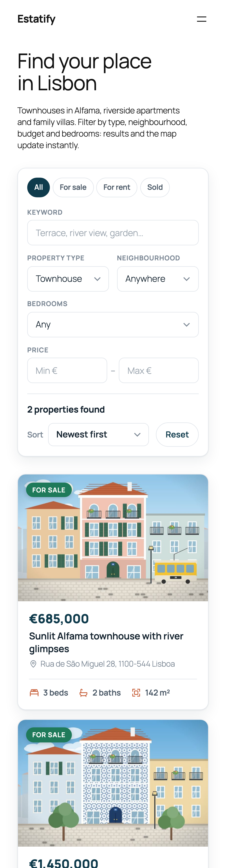226x868 pixels.
Task: Open the hamburger menu icon
Action: [x=201, y=19]
